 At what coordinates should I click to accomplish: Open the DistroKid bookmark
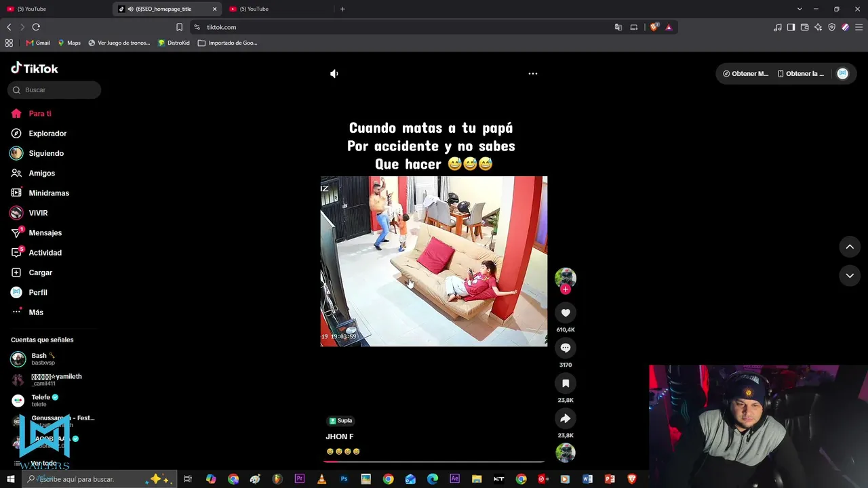(x=174, y=43)
